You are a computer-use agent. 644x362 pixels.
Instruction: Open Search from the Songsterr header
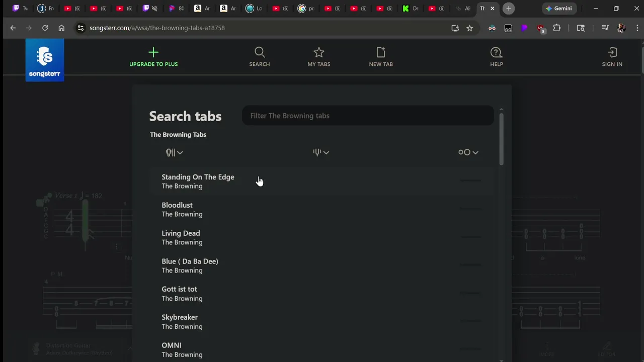tap(260, 57)
